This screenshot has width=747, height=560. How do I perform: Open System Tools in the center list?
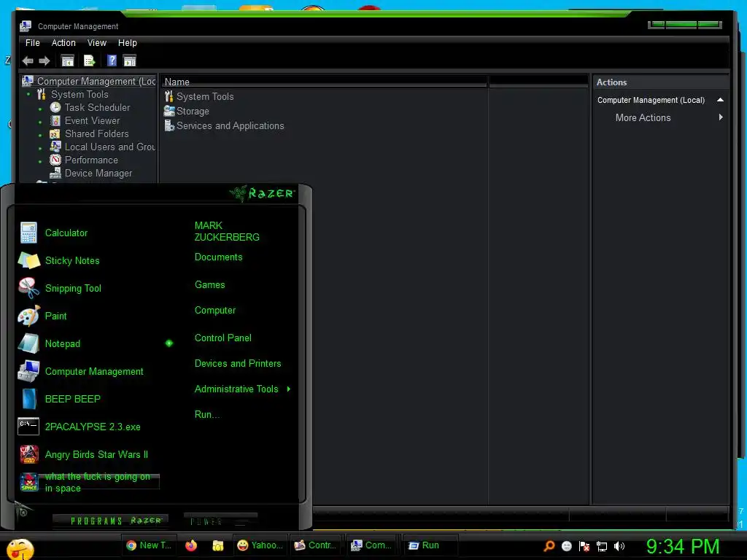(x=199, y=97)
